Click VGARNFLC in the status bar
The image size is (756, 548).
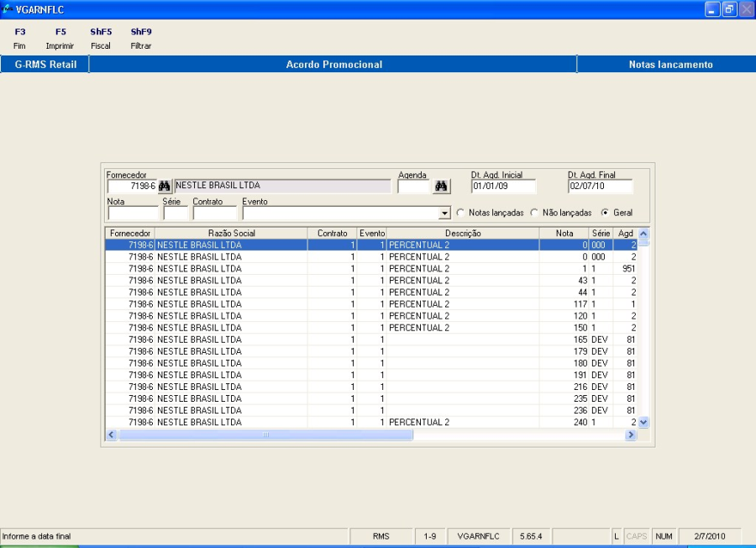point(478,536)
